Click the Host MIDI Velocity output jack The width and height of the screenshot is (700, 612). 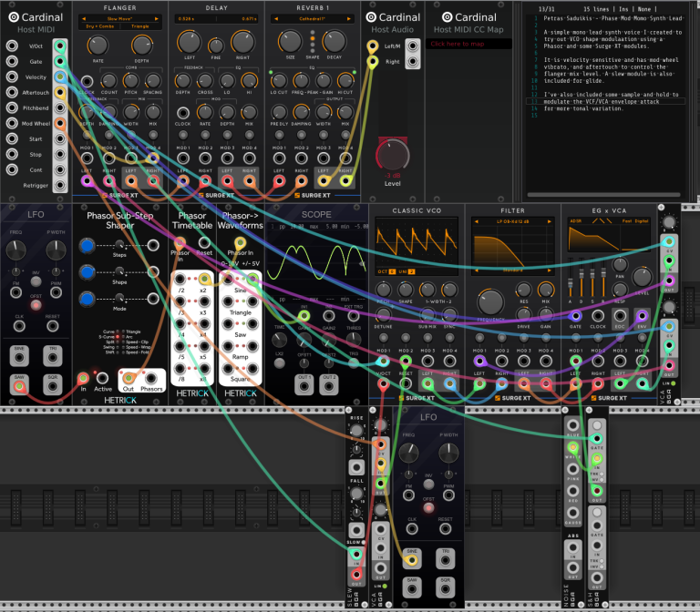[x=60, y=76]
